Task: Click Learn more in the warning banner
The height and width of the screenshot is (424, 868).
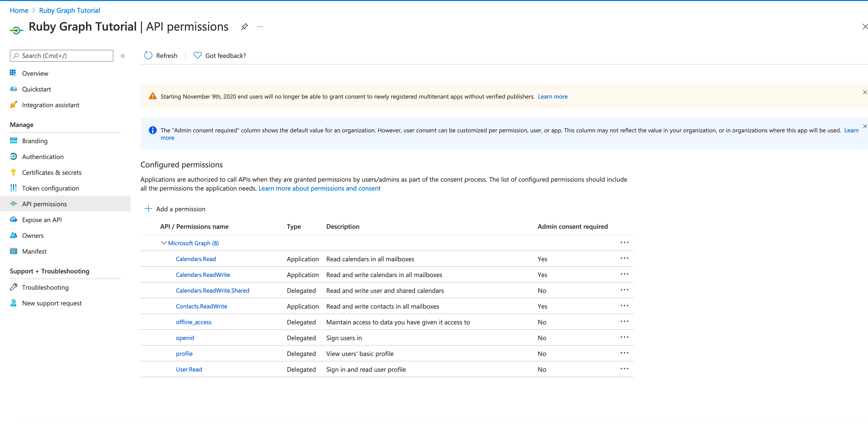Action: (553, 97)
